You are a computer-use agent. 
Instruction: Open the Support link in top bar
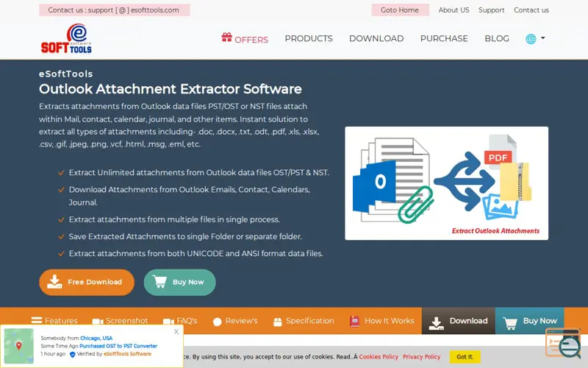(491, 10)
